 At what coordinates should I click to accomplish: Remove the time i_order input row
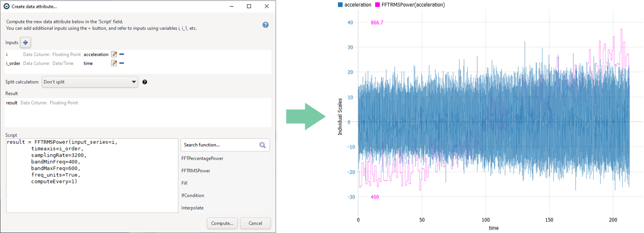coord(122,63)
